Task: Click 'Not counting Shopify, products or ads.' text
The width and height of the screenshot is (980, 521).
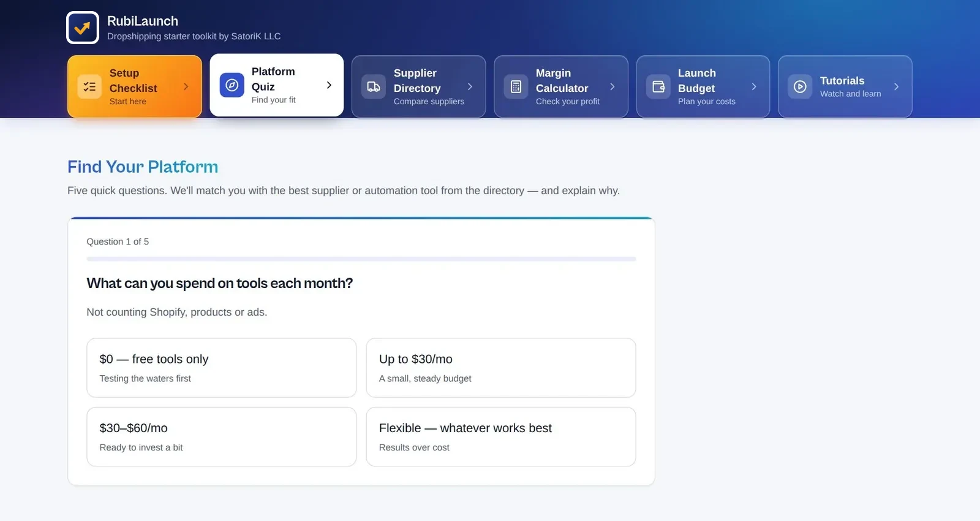Action: 177,312
